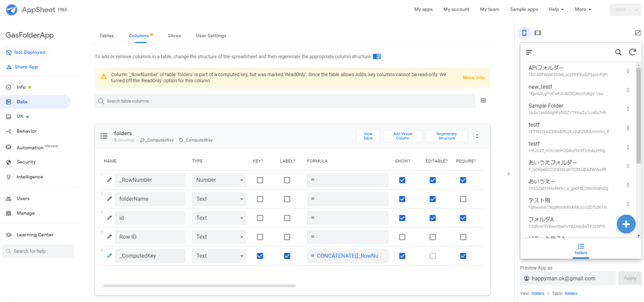Open the Help dropdown menu

(x=556, y=9)
